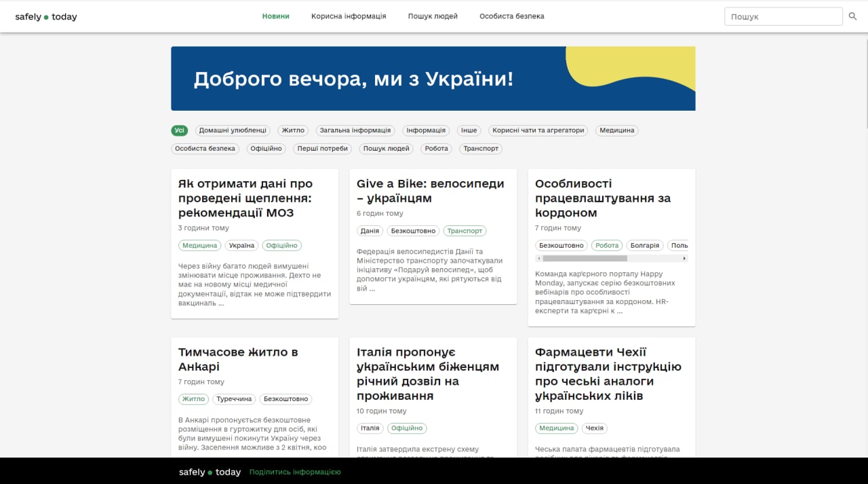Image resolution: width=868 pixels, height=484 pixels.
Task: Open the Новини menu item
Action: coord(275,16)
